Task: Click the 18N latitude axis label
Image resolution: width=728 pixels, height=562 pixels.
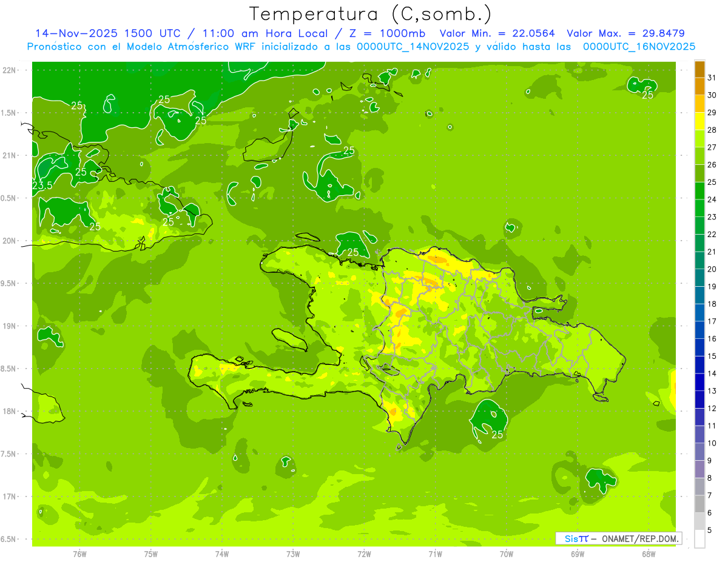Action: click(9, 411)
